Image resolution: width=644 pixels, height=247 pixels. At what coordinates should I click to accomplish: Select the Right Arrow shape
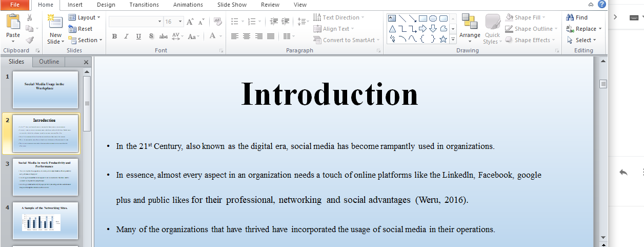pos(423,28)
